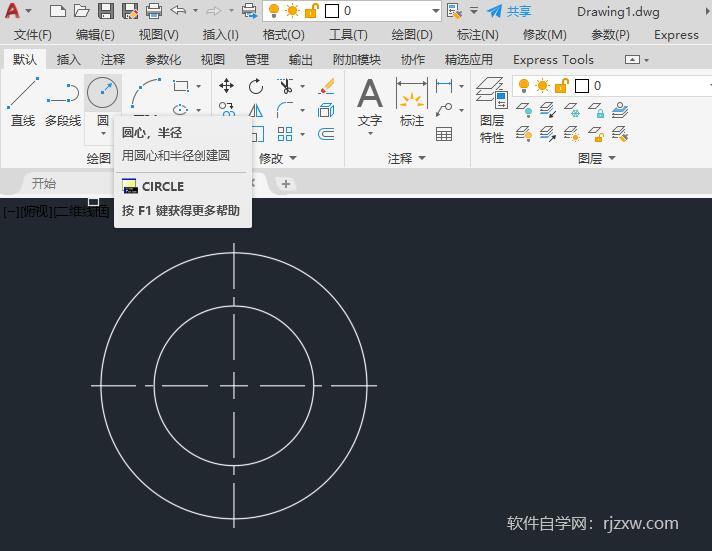Expand the 注释 panel arrow
This screenshot has width=712, height=551.
coord(422,158)
